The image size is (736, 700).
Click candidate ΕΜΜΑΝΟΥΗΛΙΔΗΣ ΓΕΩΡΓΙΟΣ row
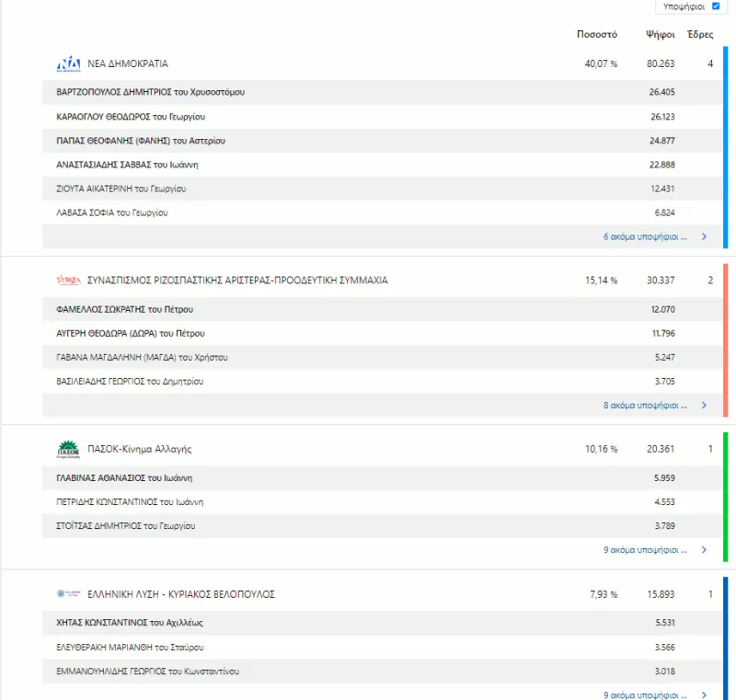[382, 671]
